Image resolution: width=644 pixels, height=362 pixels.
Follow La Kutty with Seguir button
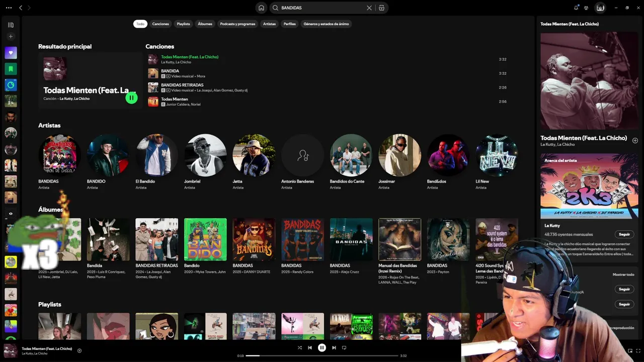(624, 234)
